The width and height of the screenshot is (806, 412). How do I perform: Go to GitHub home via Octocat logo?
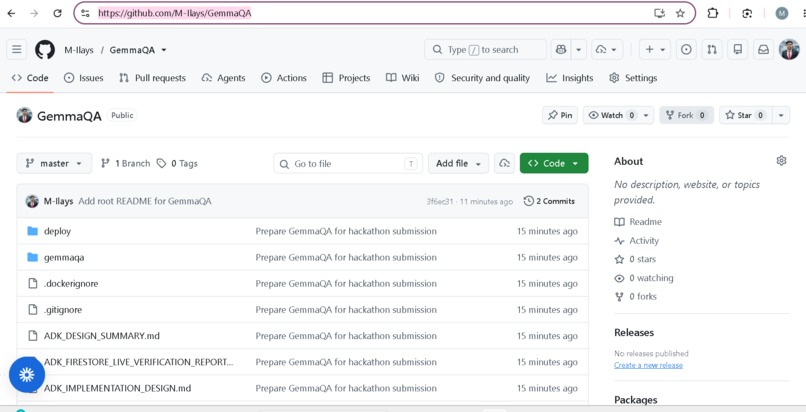45,50
